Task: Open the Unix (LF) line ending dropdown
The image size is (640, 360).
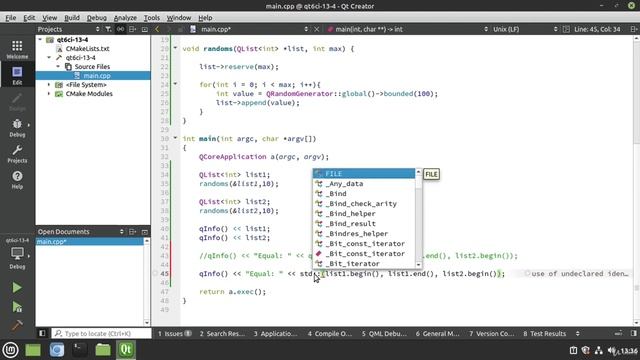Action: (524, 29)
